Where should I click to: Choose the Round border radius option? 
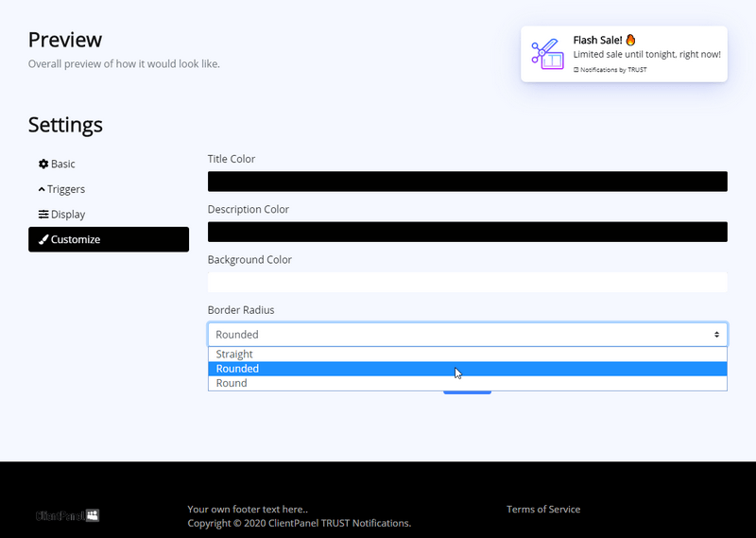[467, 383]
